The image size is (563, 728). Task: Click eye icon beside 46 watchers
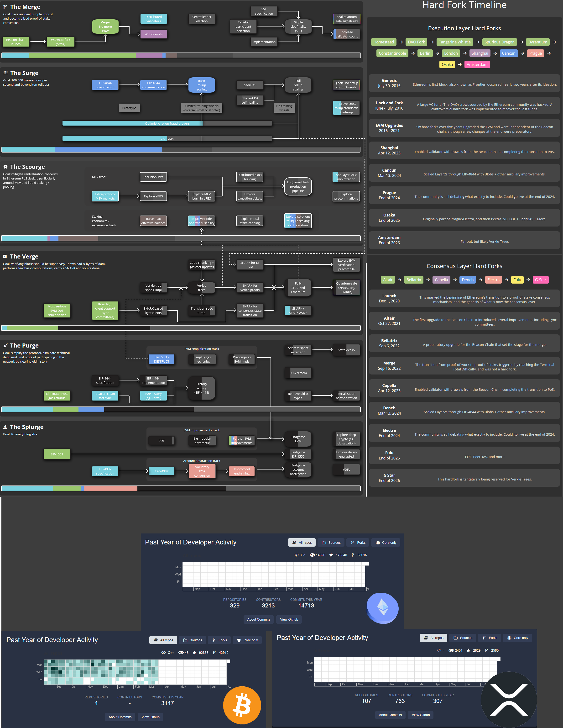pyautogui.click(x=181, y=653)
